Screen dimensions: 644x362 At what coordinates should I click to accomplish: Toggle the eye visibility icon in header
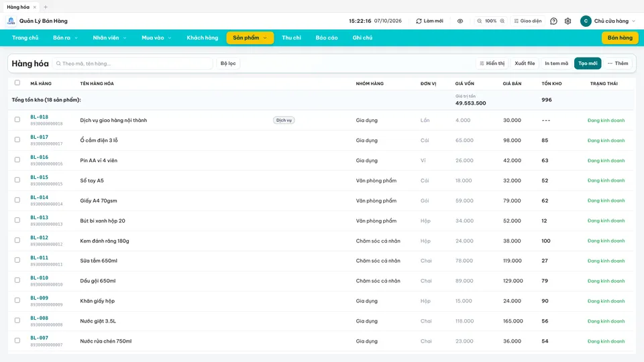click(x=460, y=21)
